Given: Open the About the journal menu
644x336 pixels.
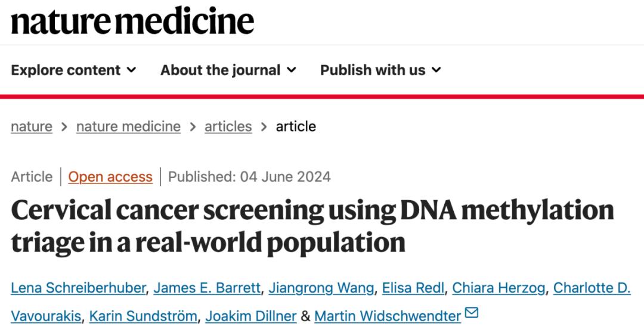Looking at the screenshot, I should click(228, 70).
